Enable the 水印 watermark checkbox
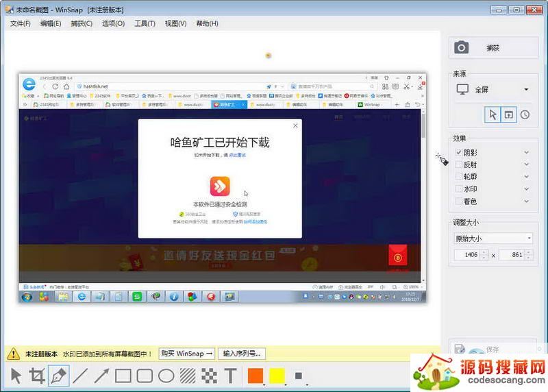548x392 pixels. 459,189
